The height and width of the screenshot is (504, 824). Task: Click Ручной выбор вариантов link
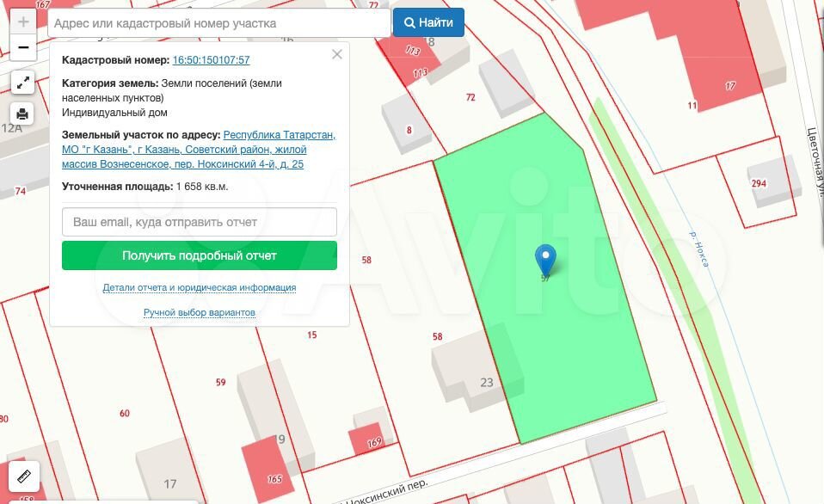200,312
